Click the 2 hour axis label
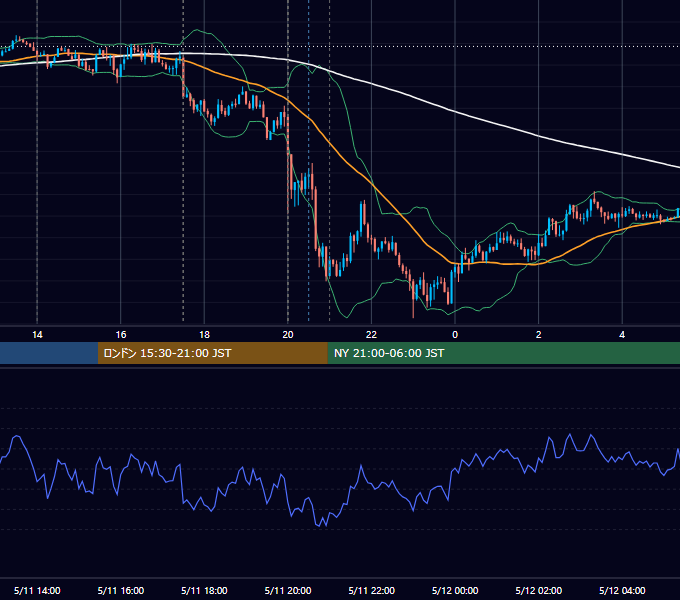 pos(539,335)
